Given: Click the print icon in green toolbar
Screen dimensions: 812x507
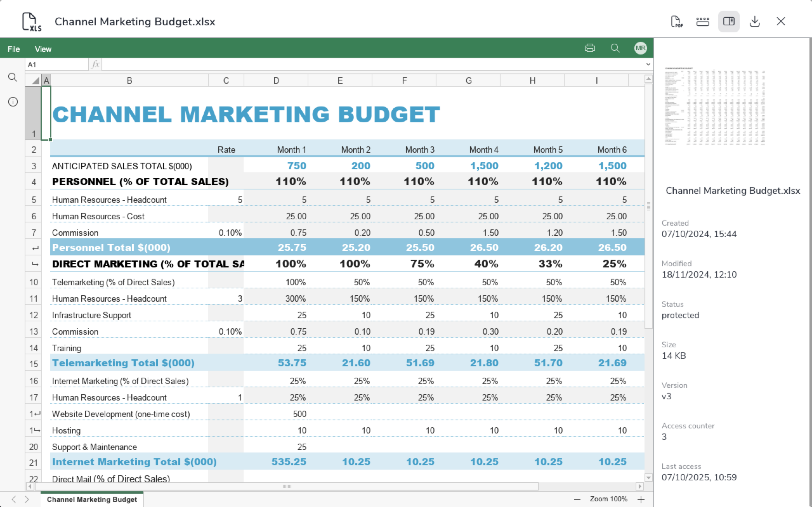Looking at the screenshot, I should point(590,48).
